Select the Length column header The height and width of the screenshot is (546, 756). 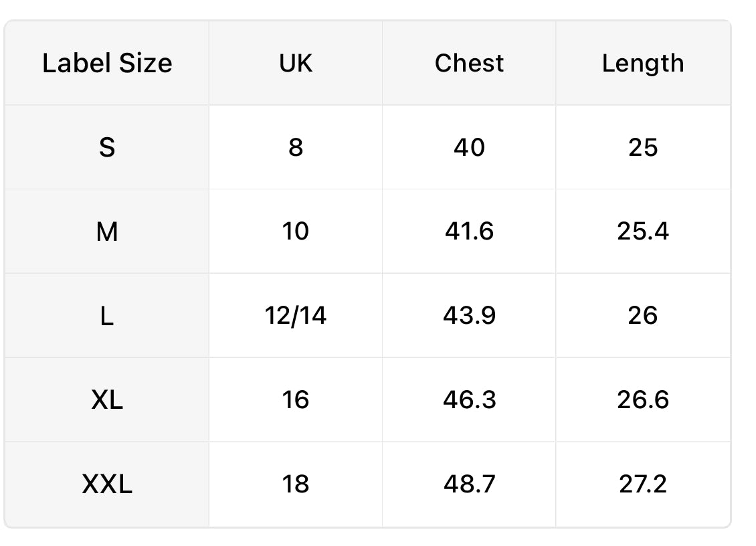(x=643, y=63)
